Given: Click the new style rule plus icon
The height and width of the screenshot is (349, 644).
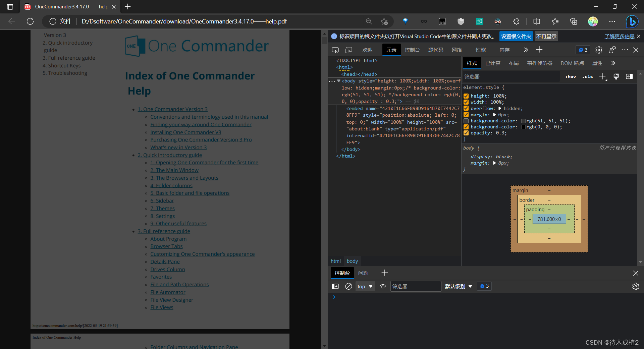Looking at the screenshot, I should coord(603,76).
